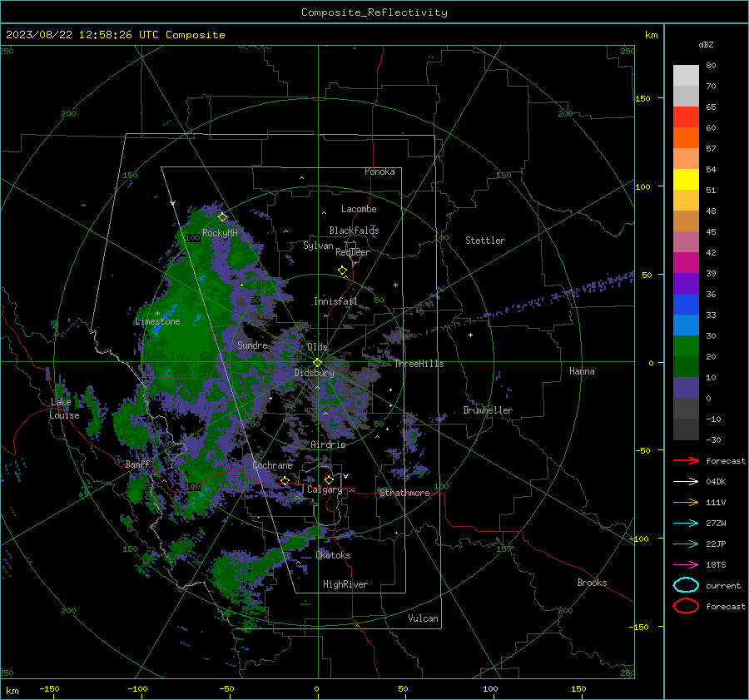749x700 pixels.
Task: Select the cyan 27ZW arrow legend icon
Action: [x=686, y=524]
